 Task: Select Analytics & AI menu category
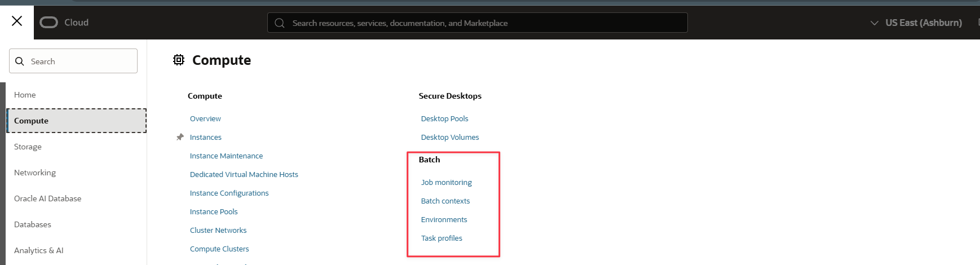point(38,250)
